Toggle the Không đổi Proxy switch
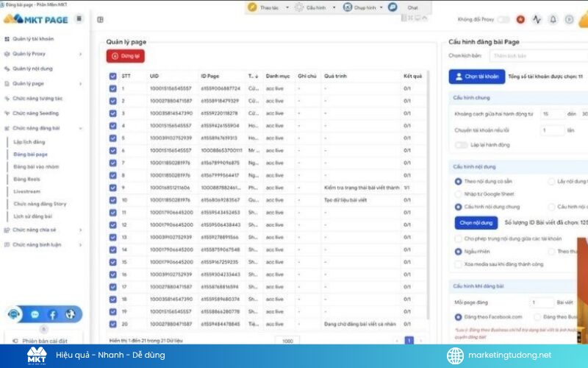588x368 pixels. click(x=503, y=20)
